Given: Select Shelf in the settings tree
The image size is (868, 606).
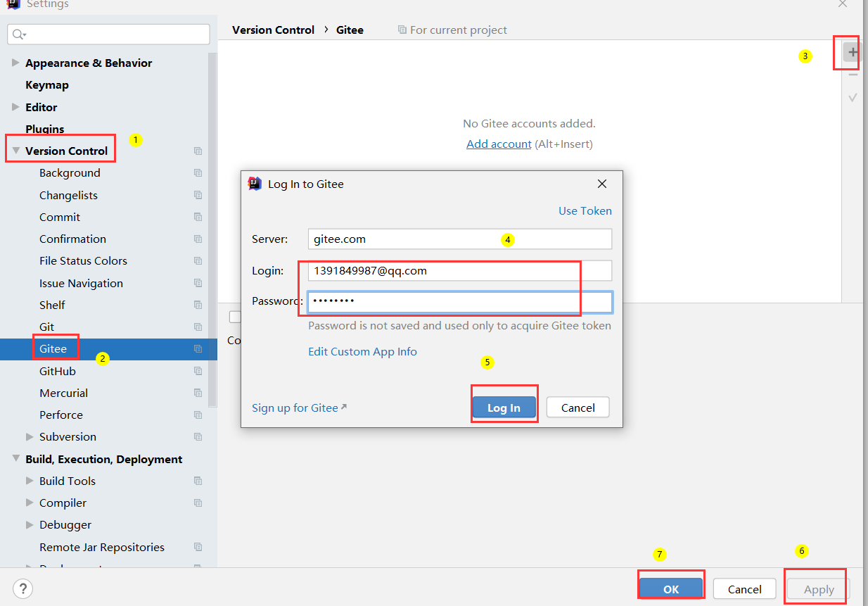Looking at the screenshot, I should (x=52, y=305).
